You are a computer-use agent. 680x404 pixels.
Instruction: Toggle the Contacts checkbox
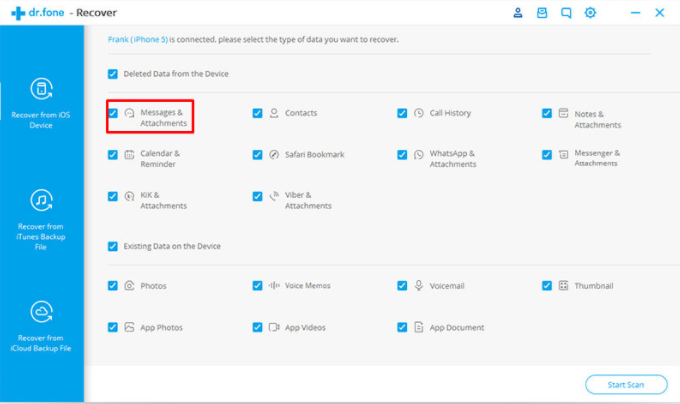click(x=258, y=113)
